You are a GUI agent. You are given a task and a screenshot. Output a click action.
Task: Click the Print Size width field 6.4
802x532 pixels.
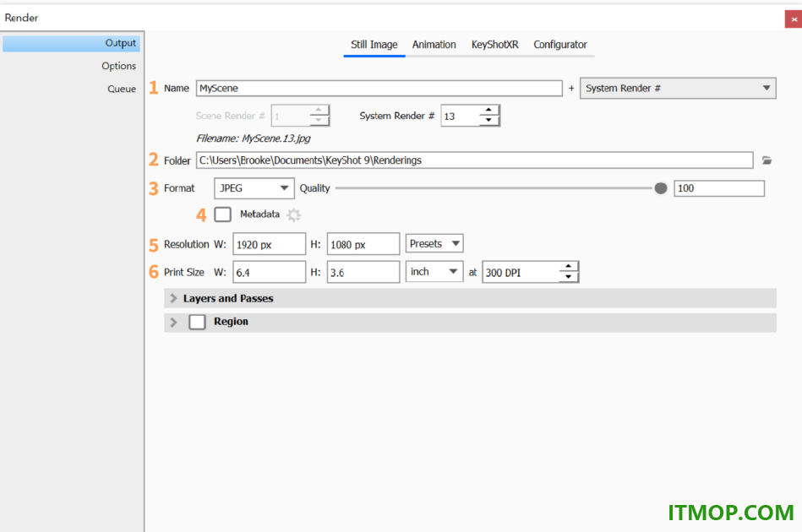[x=269, y=273]
